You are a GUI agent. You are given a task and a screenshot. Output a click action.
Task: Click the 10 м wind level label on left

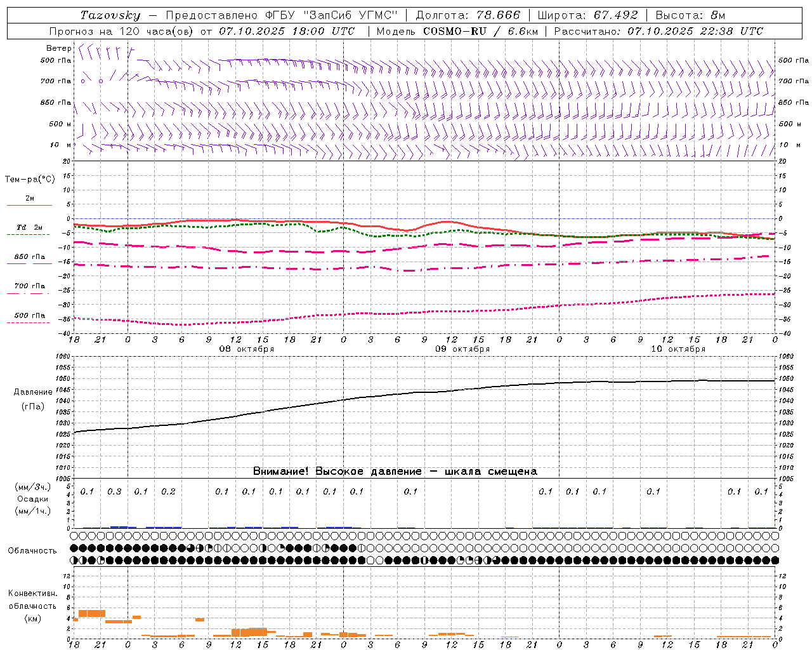(x=61, y=145)
